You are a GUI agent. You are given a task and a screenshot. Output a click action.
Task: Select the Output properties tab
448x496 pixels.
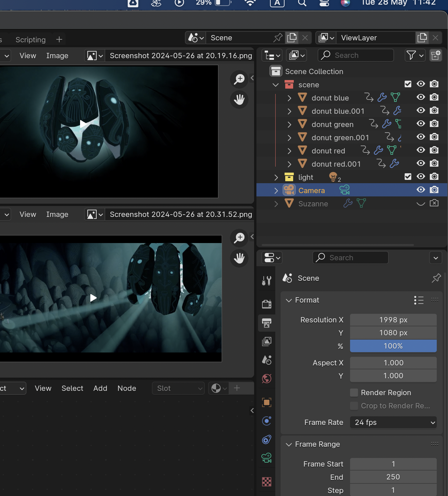(267, 323)
